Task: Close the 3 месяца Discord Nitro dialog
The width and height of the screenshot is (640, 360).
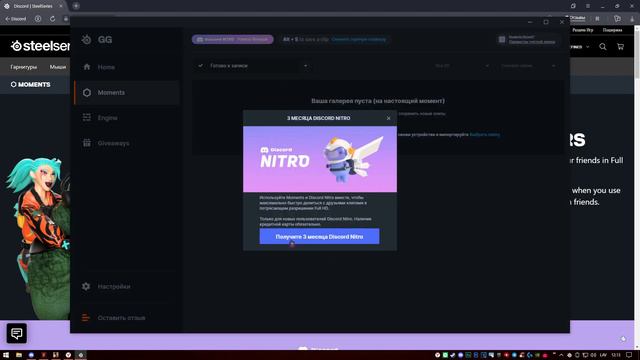Action: point(389,118)
